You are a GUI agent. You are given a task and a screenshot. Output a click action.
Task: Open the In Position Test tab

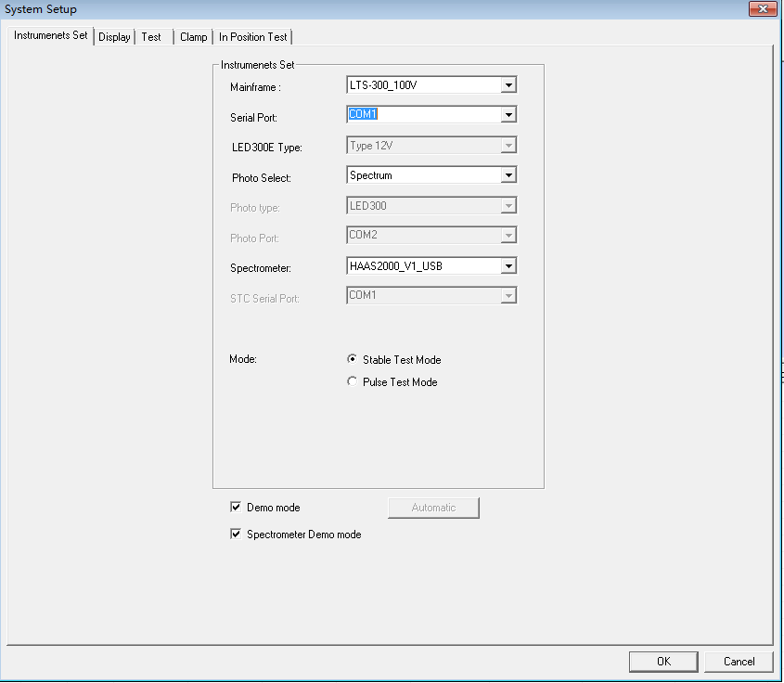tap(253, 37)
